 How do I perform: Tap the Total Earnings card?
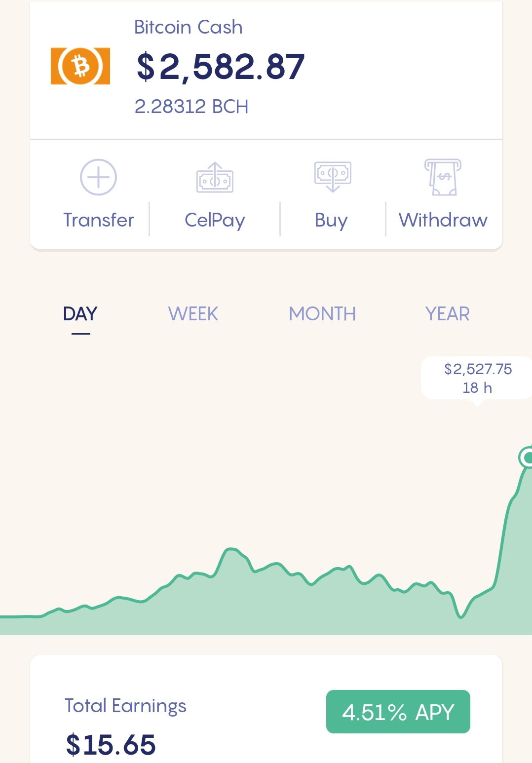point(266,709)
